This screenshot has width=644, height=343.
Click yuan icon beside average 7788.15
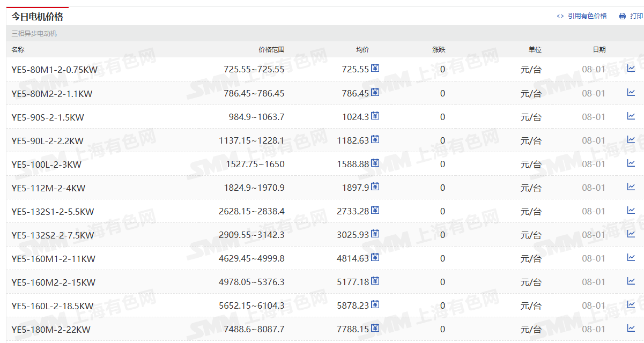tap(375, 327)
